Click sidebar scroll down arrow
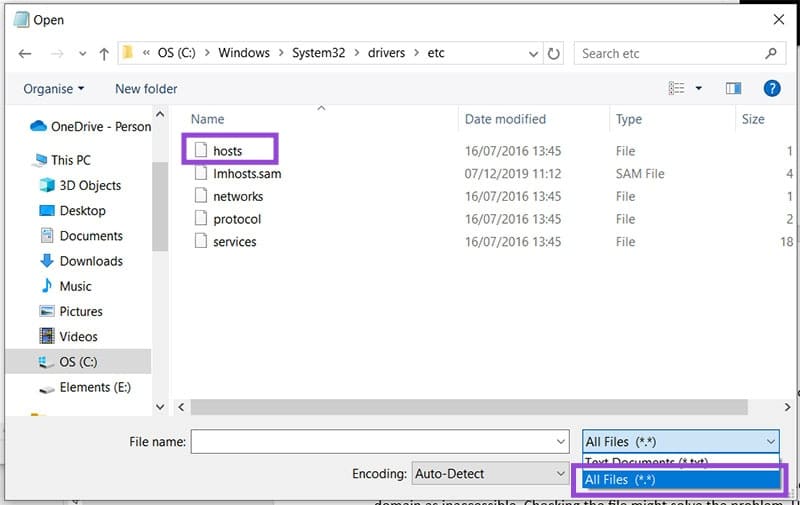Image resolution: width=800 pixels, height=505 pixels. pyautogui.click(x=160, y=407)
